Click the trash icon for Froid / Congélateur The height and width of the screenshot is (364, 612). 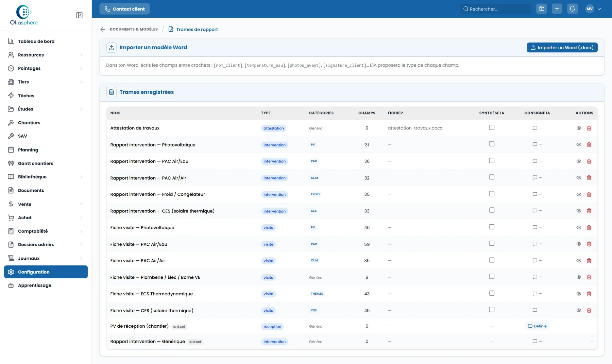(589, 194)
